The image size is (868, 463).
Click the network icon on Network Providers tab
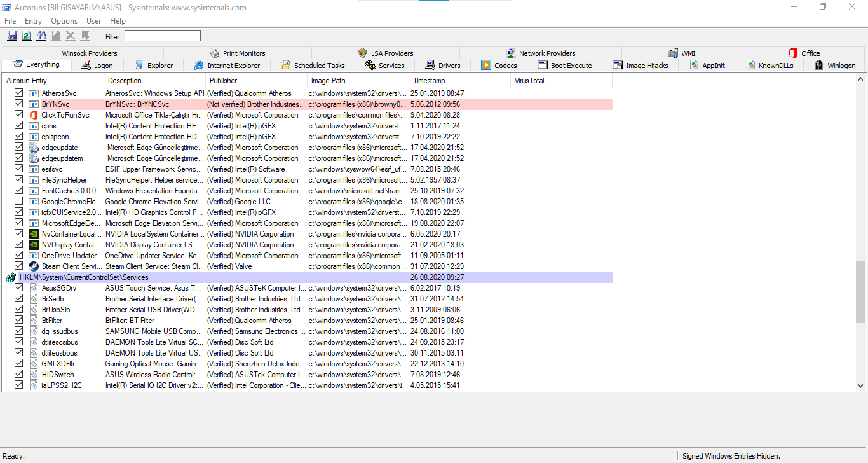pos(511,53)
